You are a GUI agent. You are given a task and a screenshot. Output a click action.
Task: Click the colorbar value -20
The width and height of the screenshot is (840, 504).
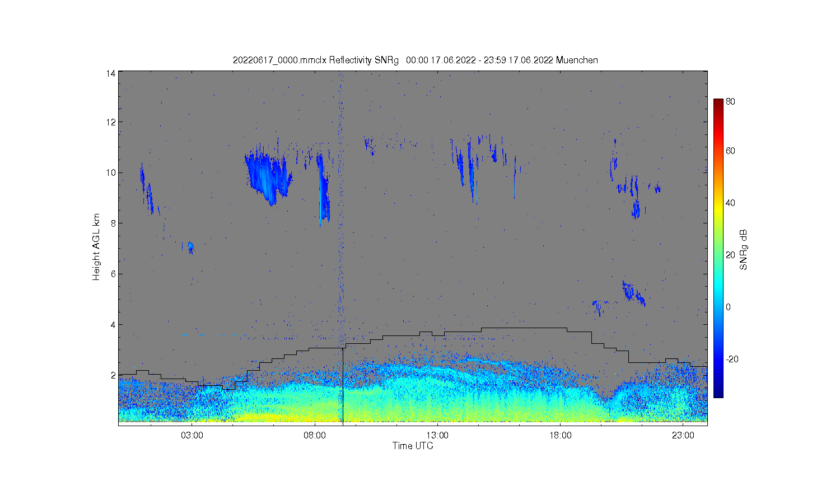click(x=731, y=359)
